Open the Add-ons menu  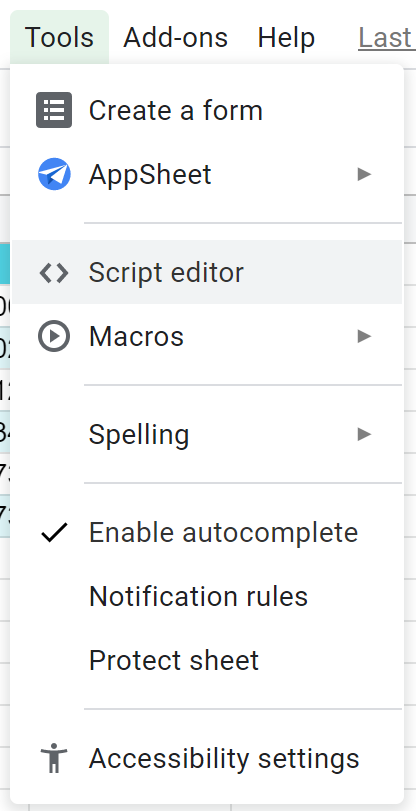tap(175, 38)
